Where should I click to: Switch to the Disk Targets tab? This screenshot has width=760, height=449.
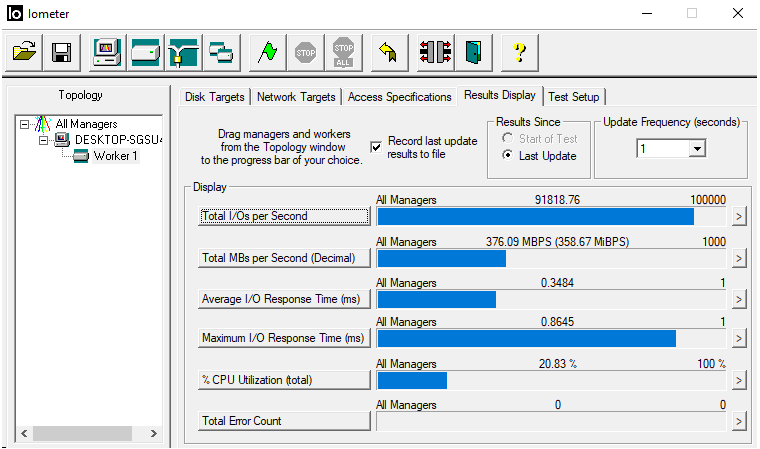pos(214,97)
